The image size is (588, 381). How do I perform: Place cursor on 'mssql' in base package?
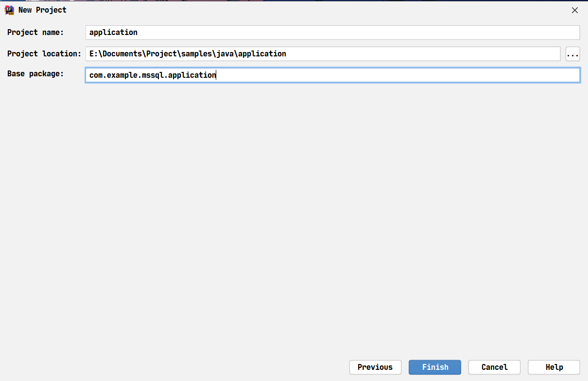tap(153, 75)
